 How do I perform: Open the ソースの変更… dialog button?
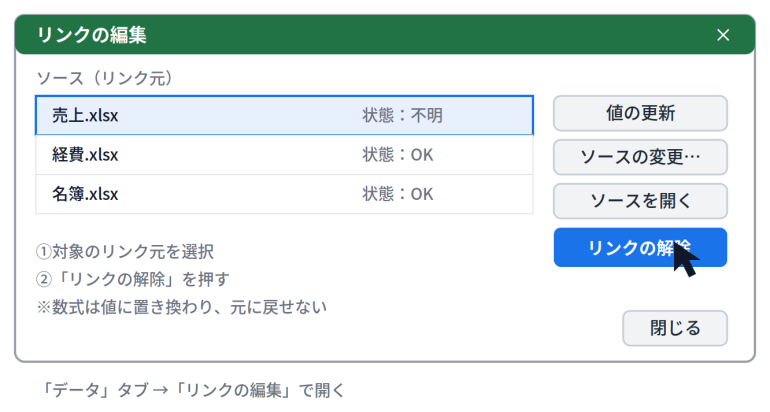pos(640,157)
